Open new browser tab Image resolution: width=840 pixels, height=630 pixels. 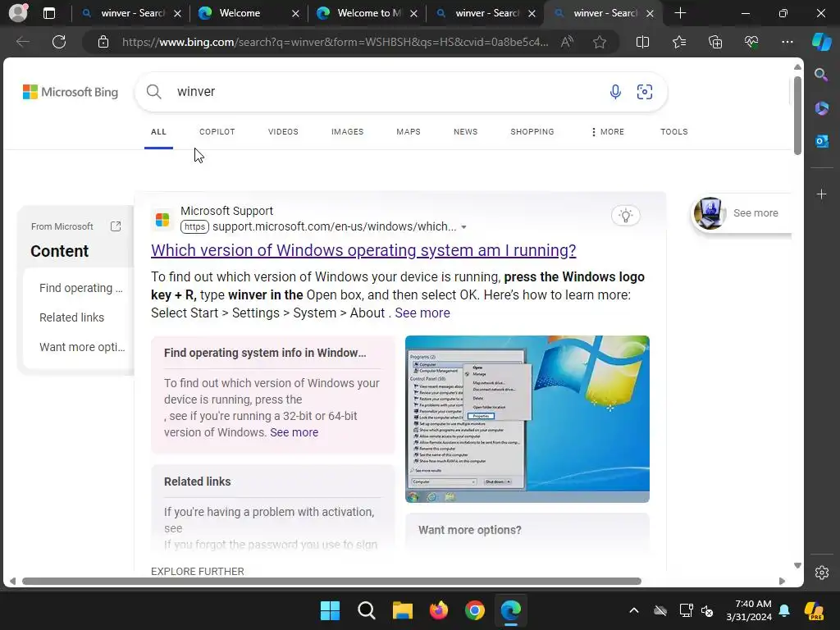pyautogui.click(x=680, y=13)
